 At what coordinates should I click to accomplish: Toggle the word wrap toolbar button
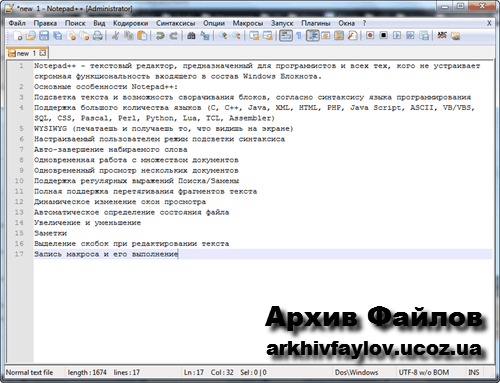point(286,36)
